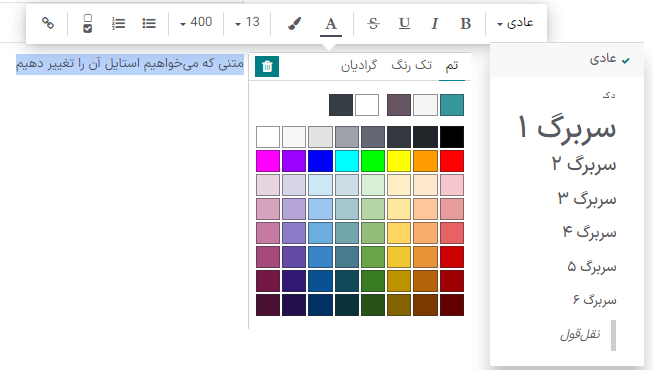Toggle strikethrough formatting

pyautogui.click(x=373, y=23)
